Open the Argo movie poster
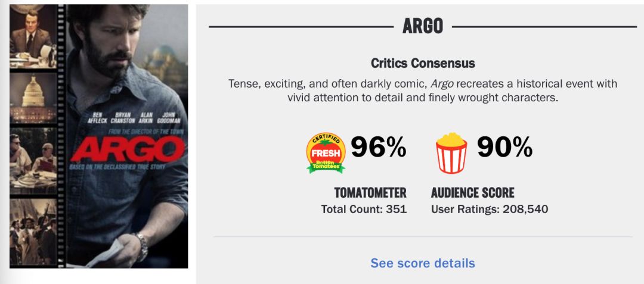Viewport: 644px width, 284px height. 99,136
